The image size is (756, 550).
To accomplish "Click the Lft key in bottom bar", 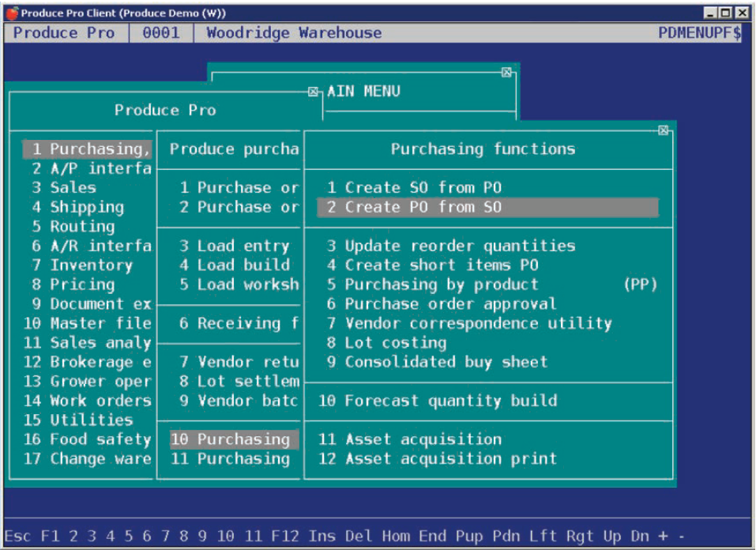I will (x=543, y=536).
